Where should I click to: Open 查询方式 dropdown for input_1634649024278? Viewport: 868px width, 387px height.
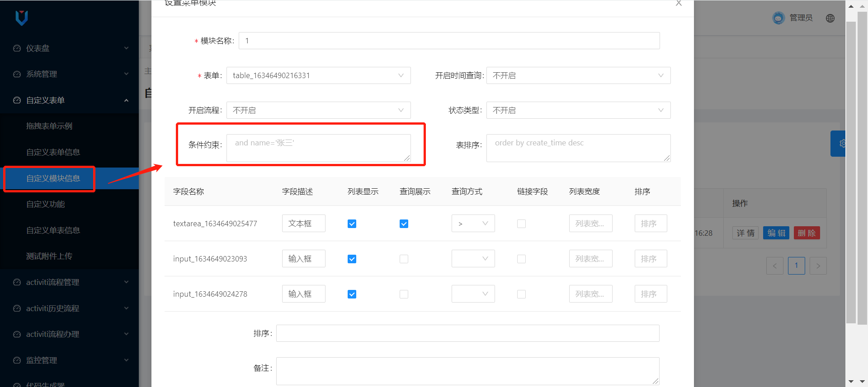tap(473, 294)
